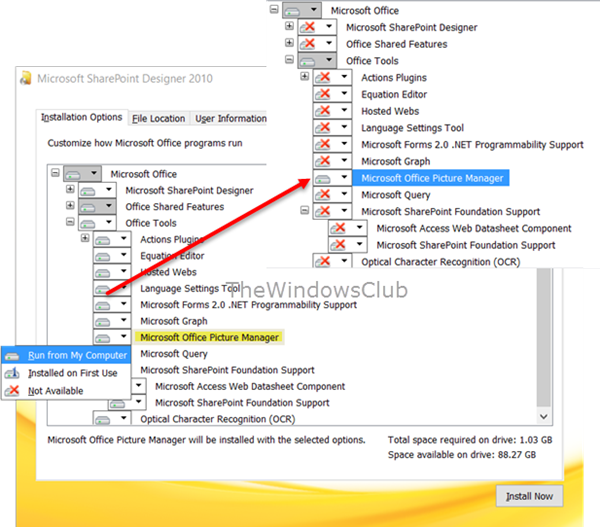The image size is (600, 527).
Task: Select Microsoft SharePoint Foundation Support parent node, left tree
Action: tap(227, 370)
